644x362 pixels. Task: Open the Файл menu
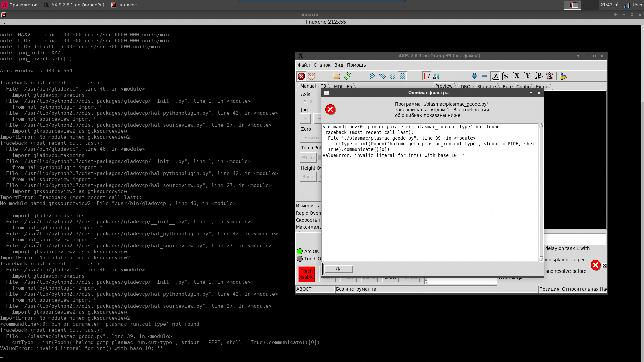pyautogui.click(x=304, y=65)
